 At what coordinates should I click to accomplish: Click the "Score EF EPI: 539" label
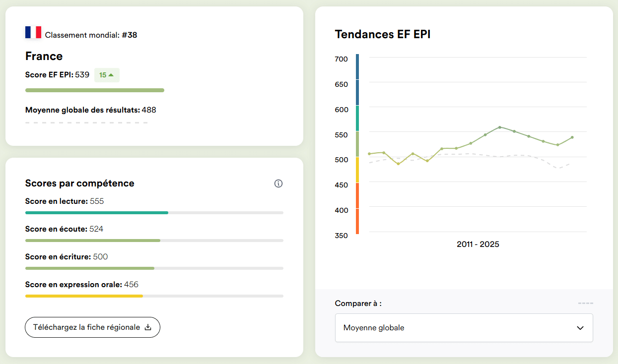pos(57,75)
